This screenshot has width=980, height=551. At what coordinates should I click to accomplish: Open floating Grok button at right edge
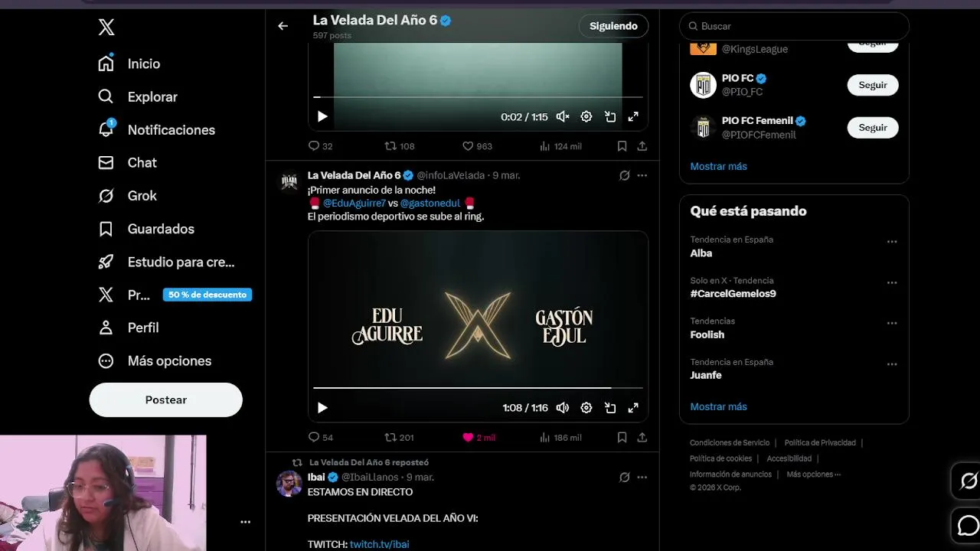(968, 481)
